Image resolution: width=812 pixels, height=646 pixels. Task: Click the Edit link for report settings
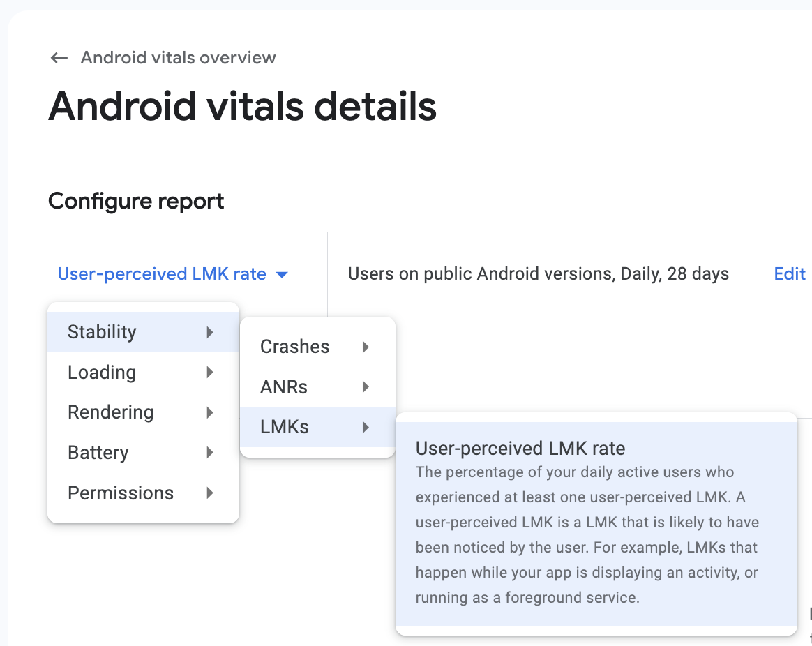pyautogui.click(x=789, y=273)
